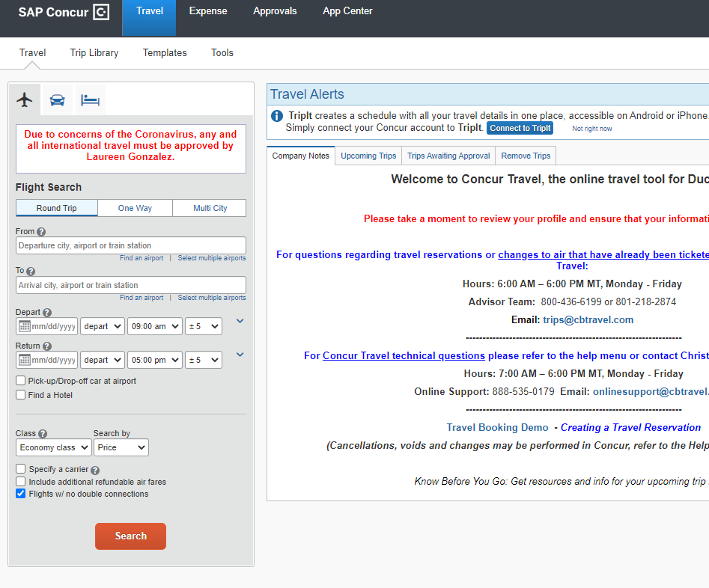Check Pick-up/Drop-off car at airport
The image size is (709, 588).
coord(20,381)
